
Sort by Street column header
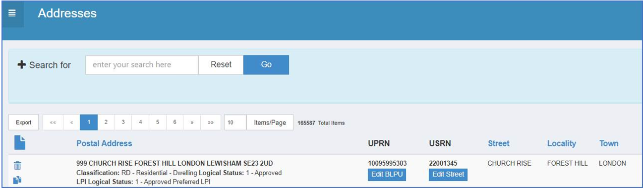[499, 143]
